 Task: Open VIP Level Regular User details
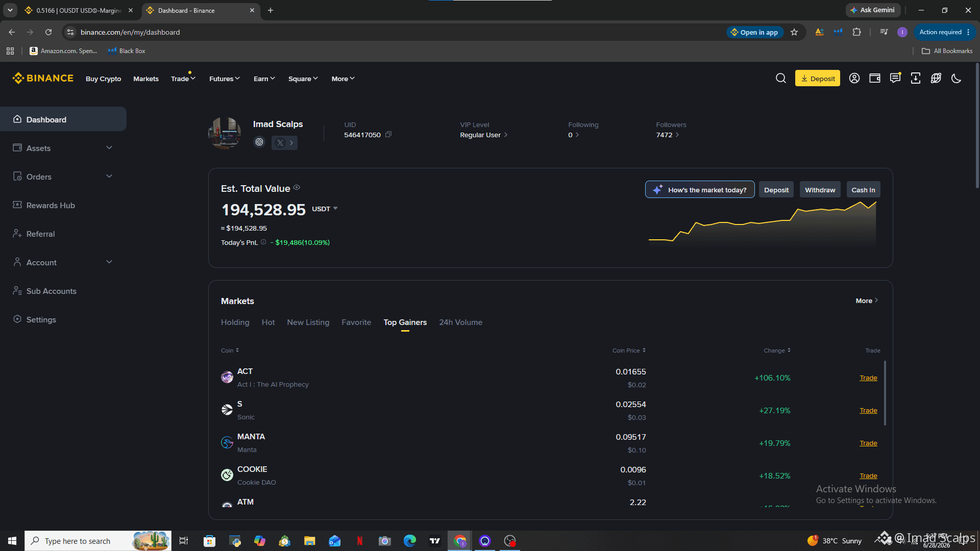coord(484,135)
